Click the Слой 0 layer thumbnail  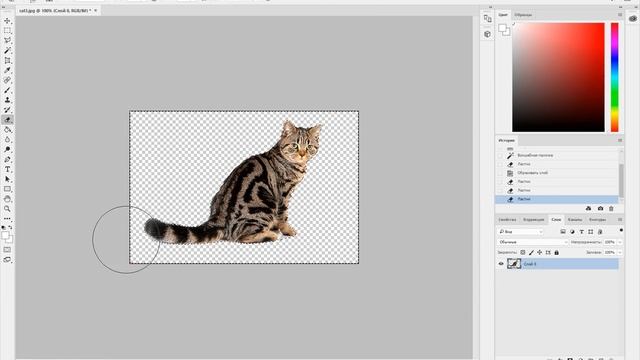pyautogui.click(x=514, y=264)
